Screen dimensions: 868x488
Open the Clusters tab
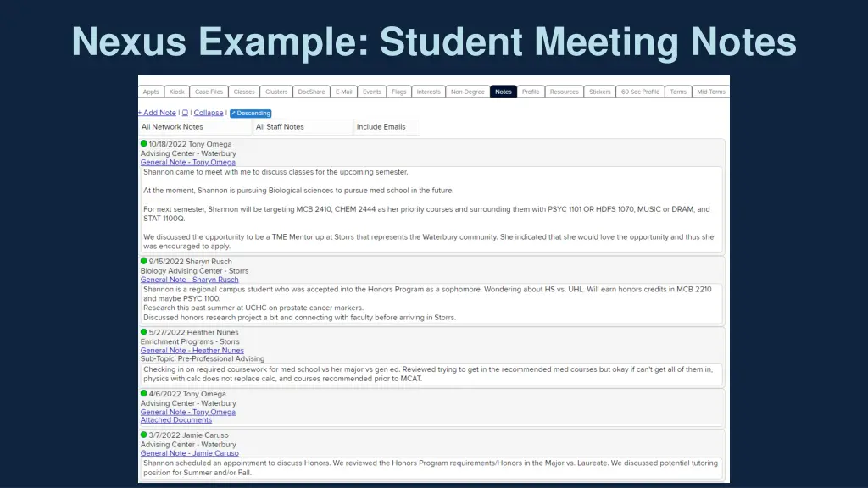tap(276, 91)
